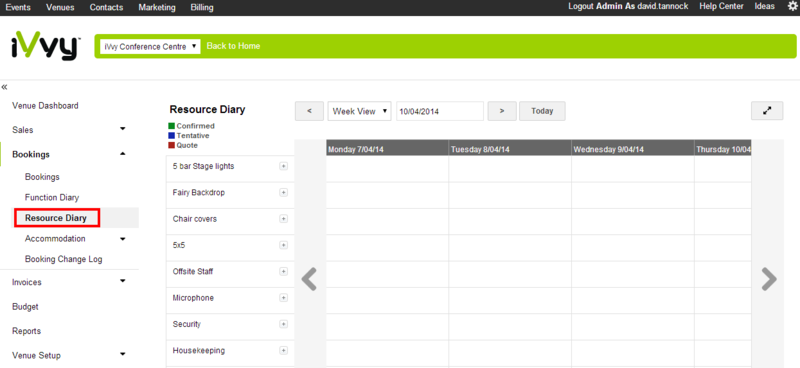Open the Contacts top menu
800x368 pixels.
pyautogui.click(x=106, y=7)
